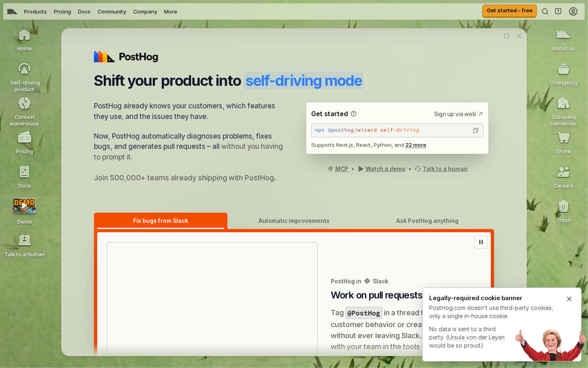Click the Get started – free button
The height and width of the screenshot is (368, 588).
tap(510, 11)
